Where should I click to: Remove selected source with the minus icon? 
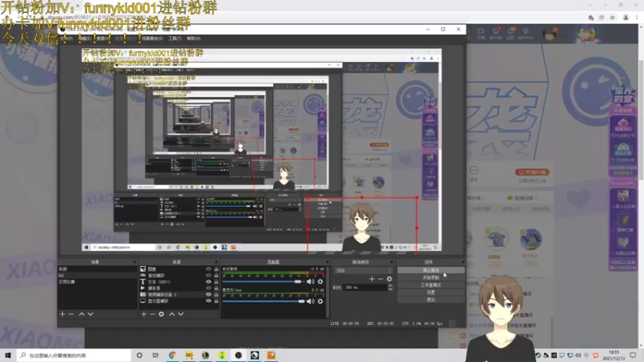(x=152, y=314)
